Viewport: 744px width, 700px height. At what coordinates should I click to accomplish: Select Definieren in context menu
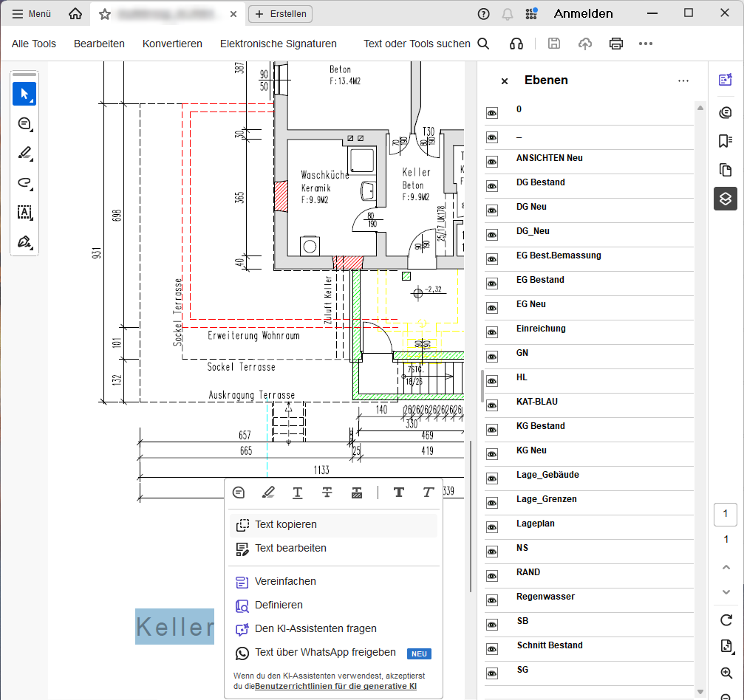point(333,605)
